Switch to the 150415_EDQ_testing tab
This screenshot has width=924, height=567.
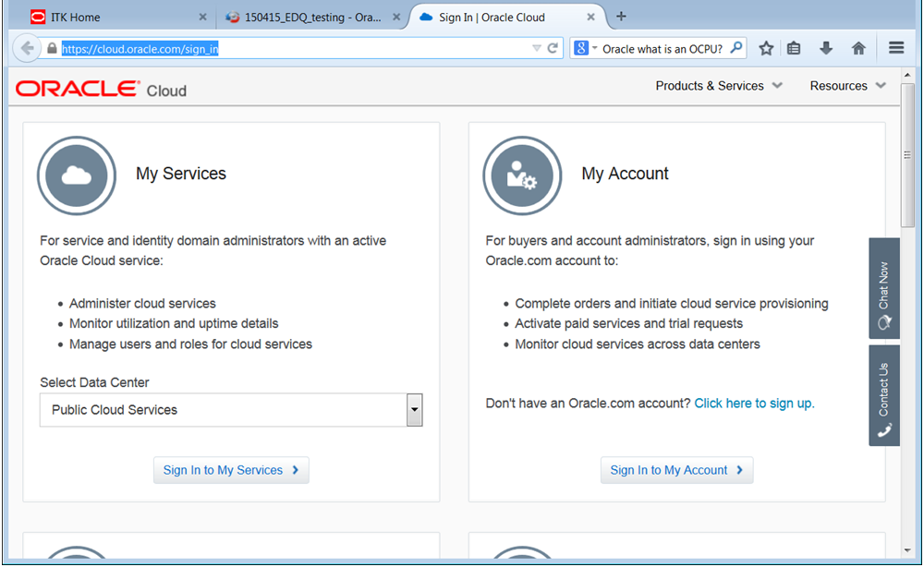coord(312,17)
